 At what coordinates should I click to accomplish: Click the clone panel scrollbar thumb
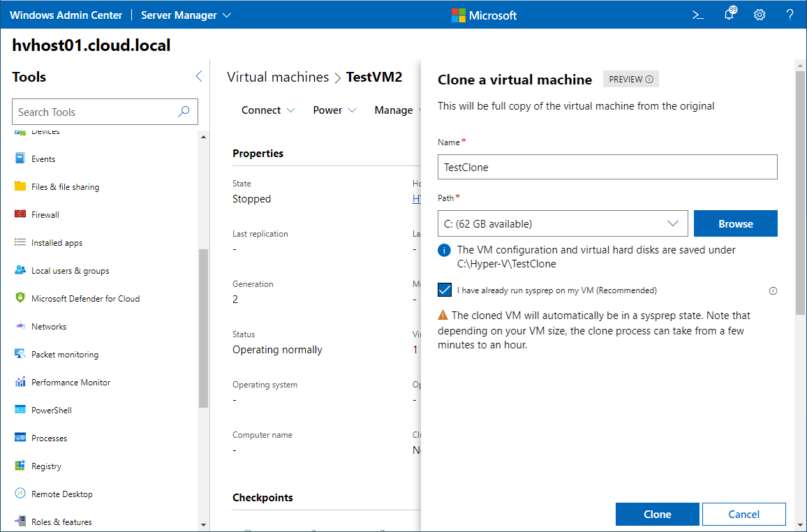click(x=800, y=193)
